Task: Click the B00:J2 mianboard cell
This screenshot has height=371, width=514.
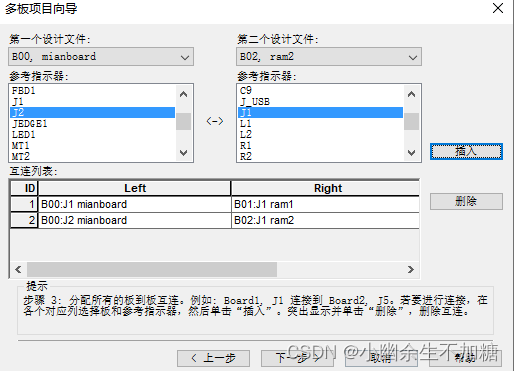Action: [x=135, y=220]
